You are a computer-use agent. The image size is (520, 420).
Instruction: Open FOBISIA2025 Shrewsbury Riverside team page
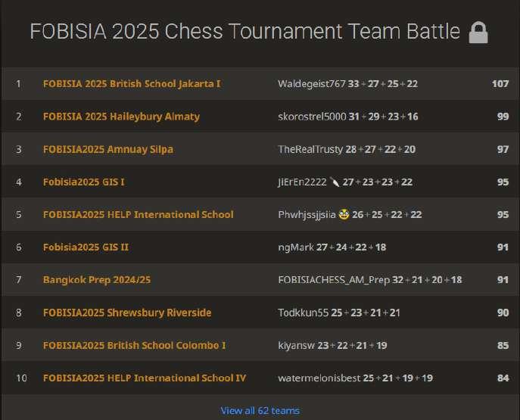(x=127, y=313)
